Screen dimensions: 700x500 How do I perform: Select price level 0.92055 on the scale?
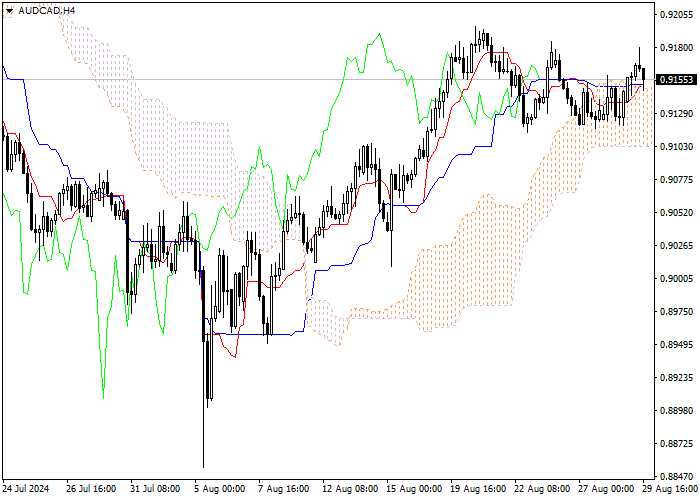click(677, 14)
